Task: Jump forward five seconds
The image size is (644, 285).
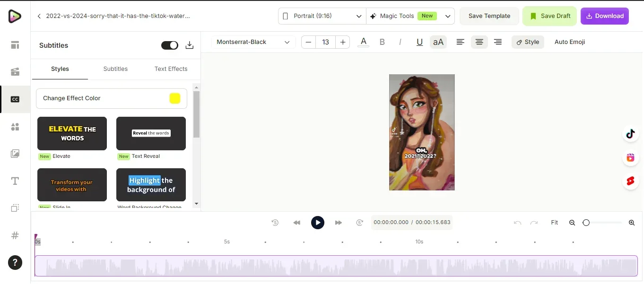Action: (359, 223)
